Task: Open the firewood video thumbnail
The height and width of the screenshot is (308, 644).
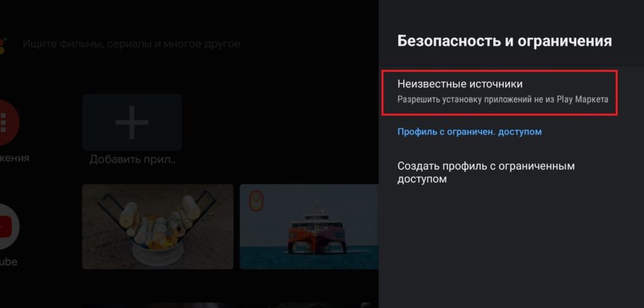Action: tap(158, 227)
